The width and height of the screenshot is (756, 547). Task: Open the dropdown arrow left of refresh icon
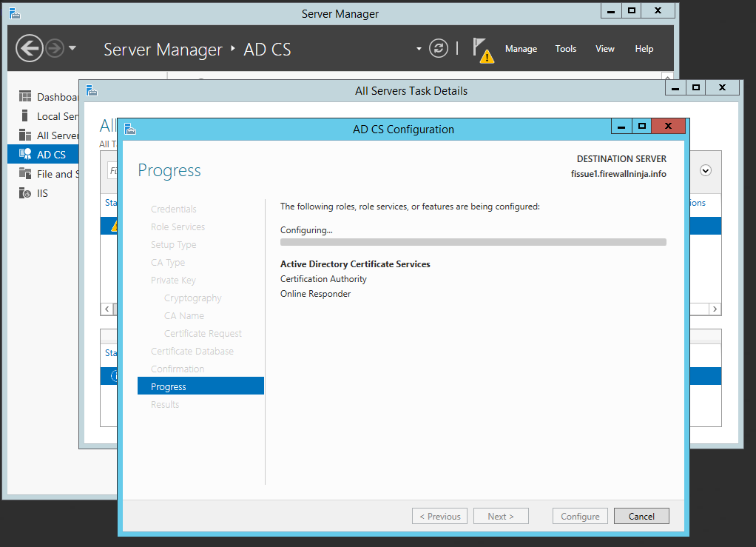click(x=419, y=49)
